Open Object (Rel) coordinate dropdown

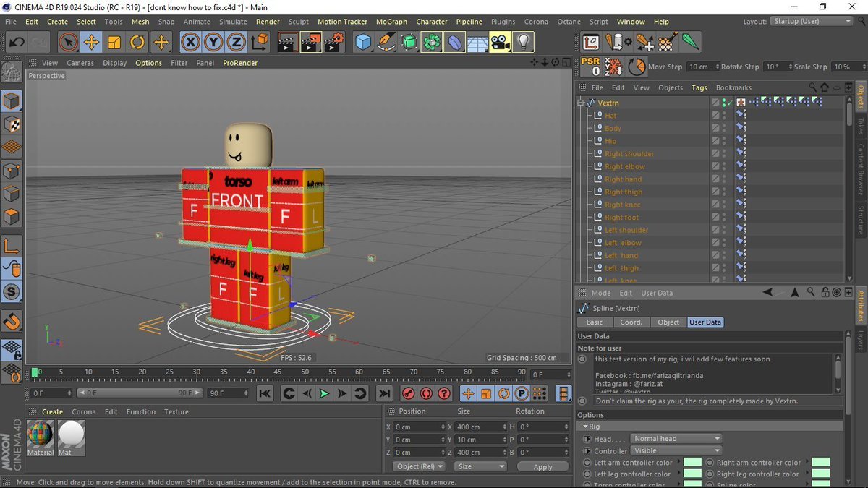click(419, 466)
